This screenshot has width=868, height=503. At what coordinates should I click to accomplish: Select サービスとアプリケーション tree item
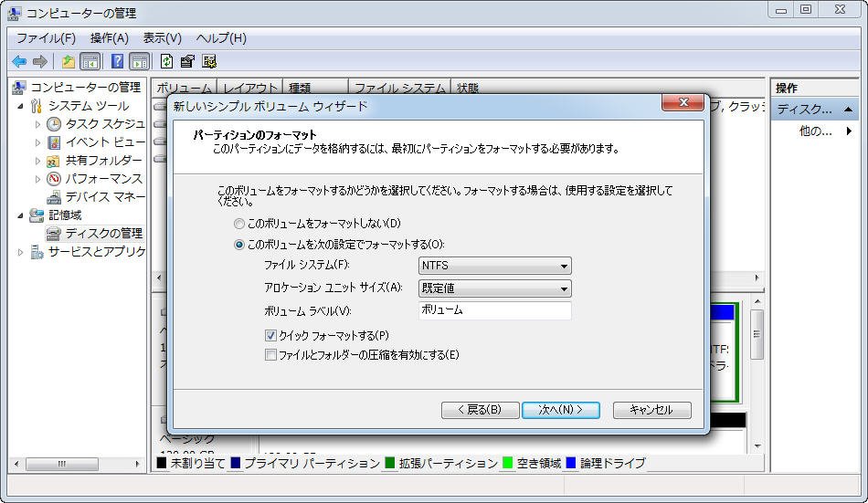click(x=97, y=252)
